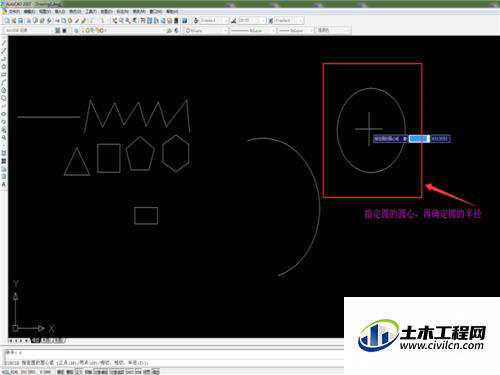Click the highlighted dynamic input value field

[x=419, y=138]
